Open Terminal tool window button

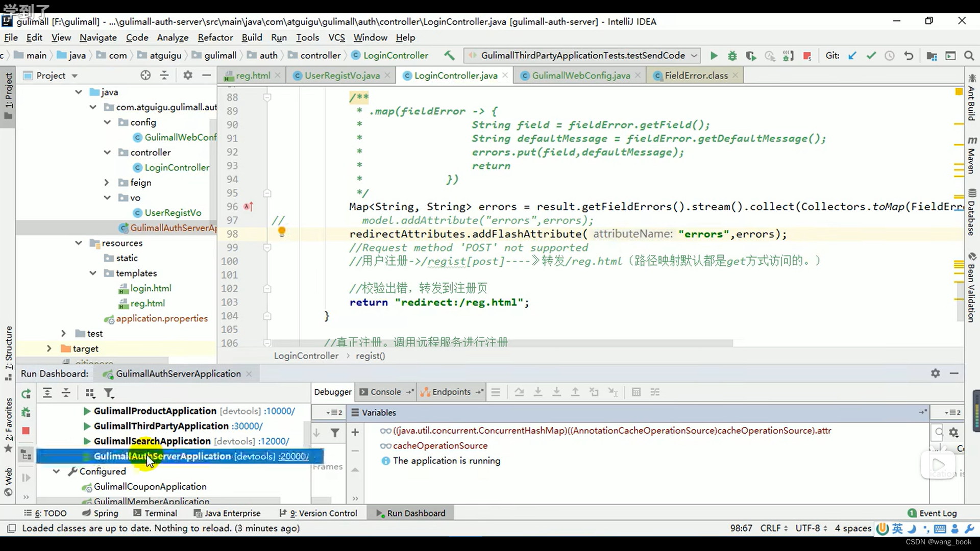(155, 513)
